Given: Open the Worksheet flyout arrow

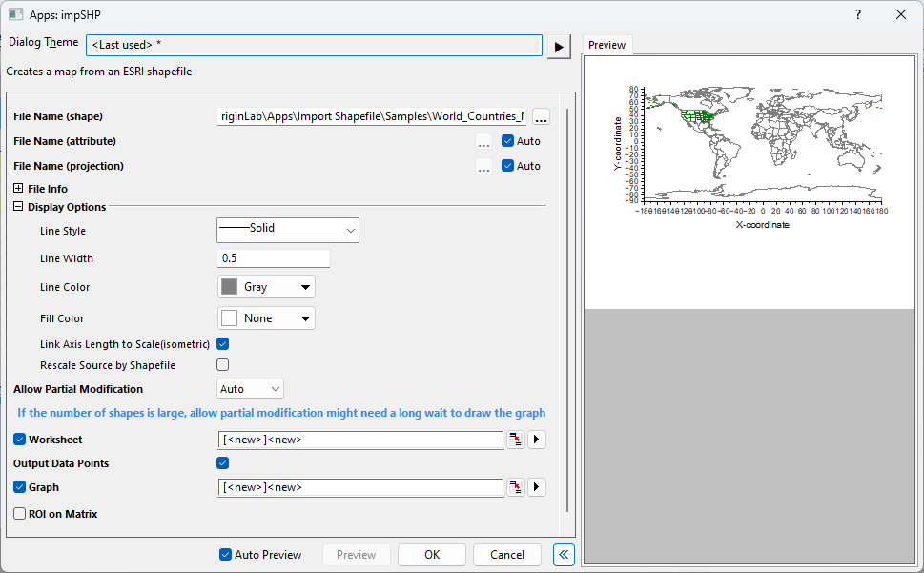Looking at the screenshot, I should [536, 440].
